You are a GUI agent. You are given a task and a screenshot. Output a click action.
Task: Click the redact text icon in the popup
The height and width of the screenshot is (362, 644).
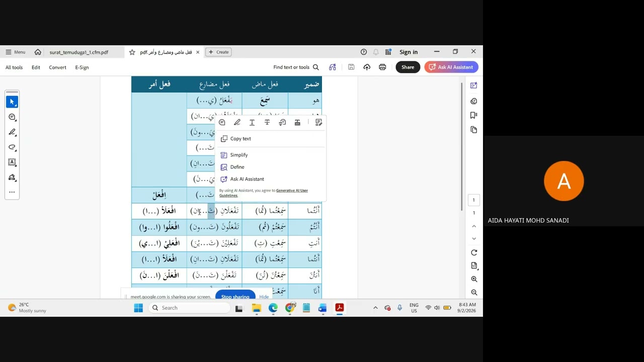297,122
